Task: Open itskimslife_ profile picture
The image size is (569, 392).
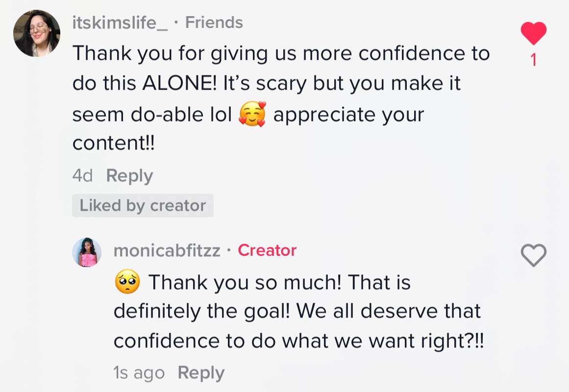Action: click(x=37, y=33)
